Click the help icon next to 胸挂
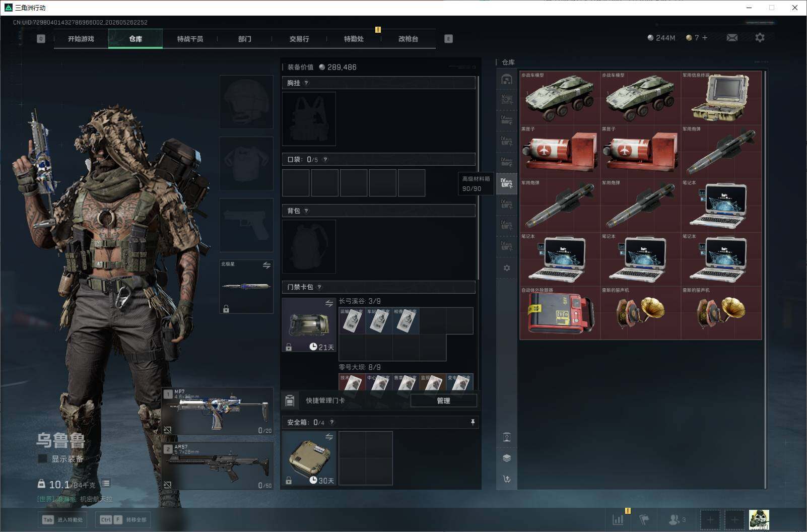 coord(306,83)
